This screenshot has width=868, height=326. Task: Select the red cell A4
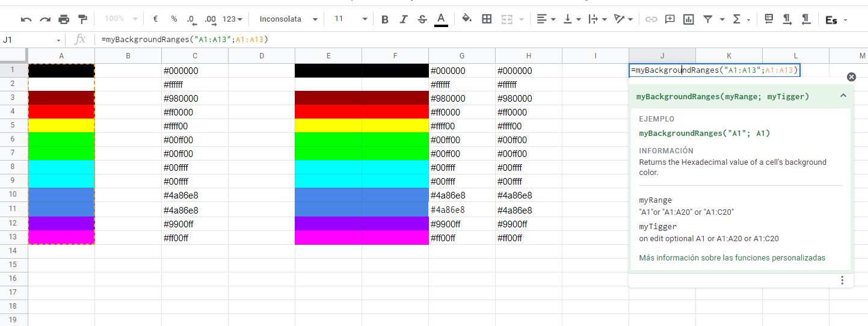pyautogui.click(x=61, y=112)
